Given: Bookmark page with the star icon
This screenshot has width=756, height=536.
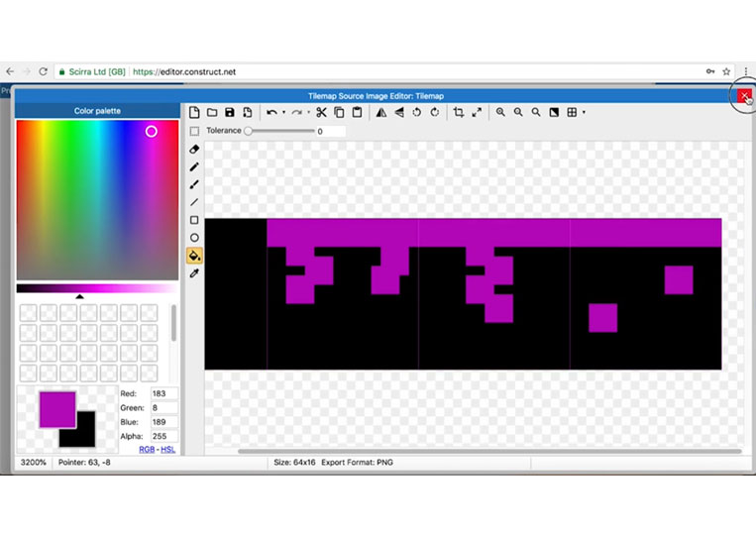Looking at the screenshot, I should point(726,71).
